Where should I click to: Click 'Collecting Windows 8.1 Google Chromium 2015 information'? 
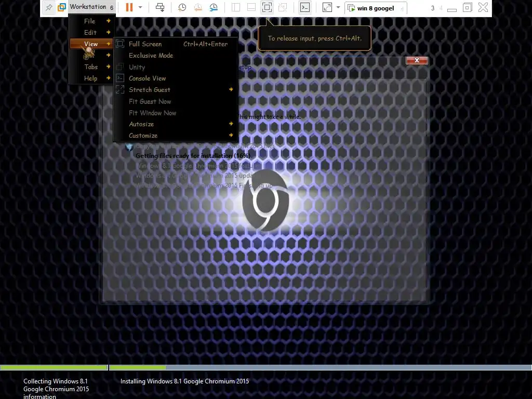(56, 389)
